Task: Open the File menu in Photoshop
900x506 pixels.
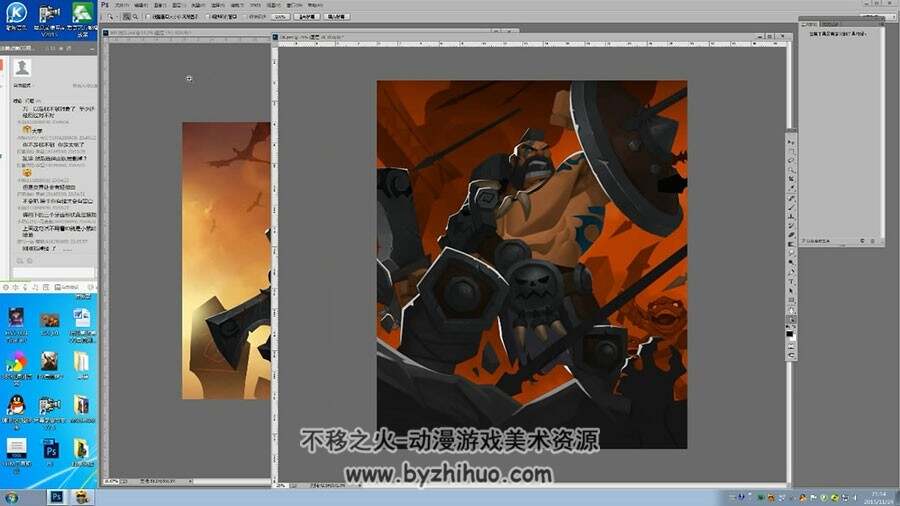Action: 122,5
